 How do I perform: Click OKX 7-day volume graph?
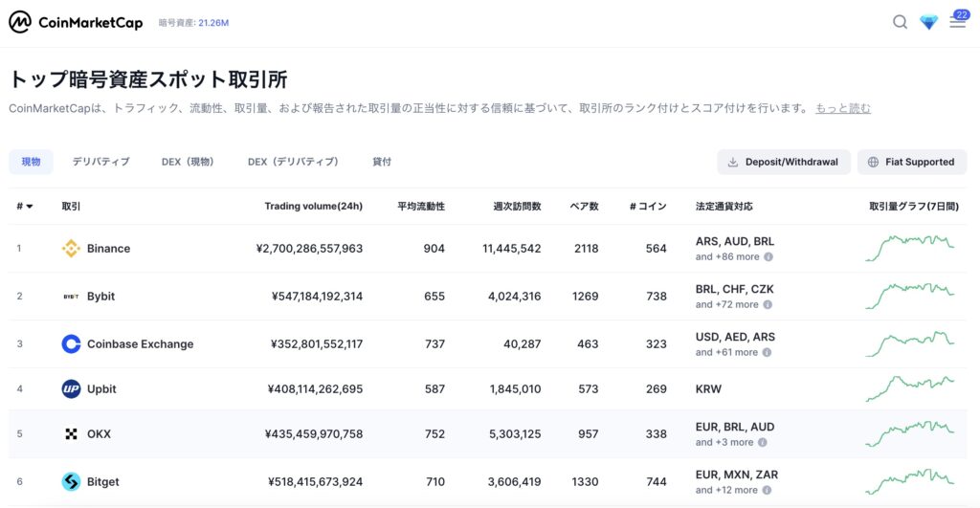click(x=909, y=433)
